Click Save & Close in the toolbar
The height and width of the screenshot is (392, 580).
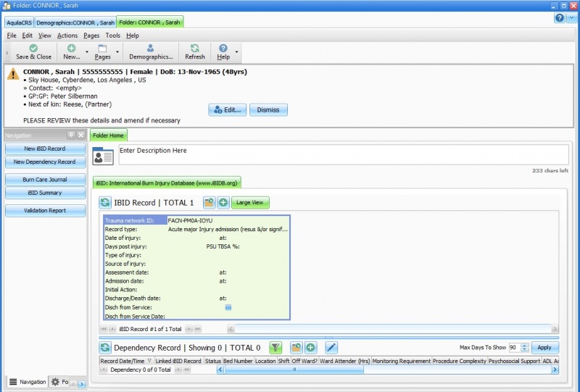[33, 52]
